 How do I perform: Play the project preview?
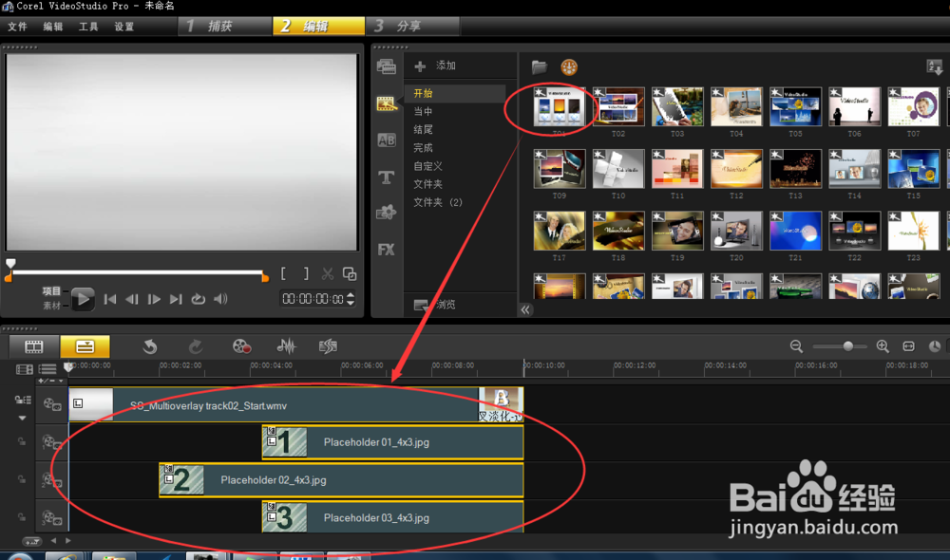pyautogui.click(x=83, y=298)
